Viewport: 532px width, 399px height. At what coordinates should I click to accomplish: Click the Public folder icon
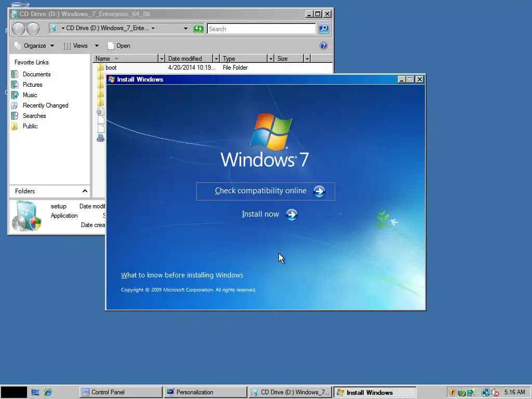tap(15, 126)
